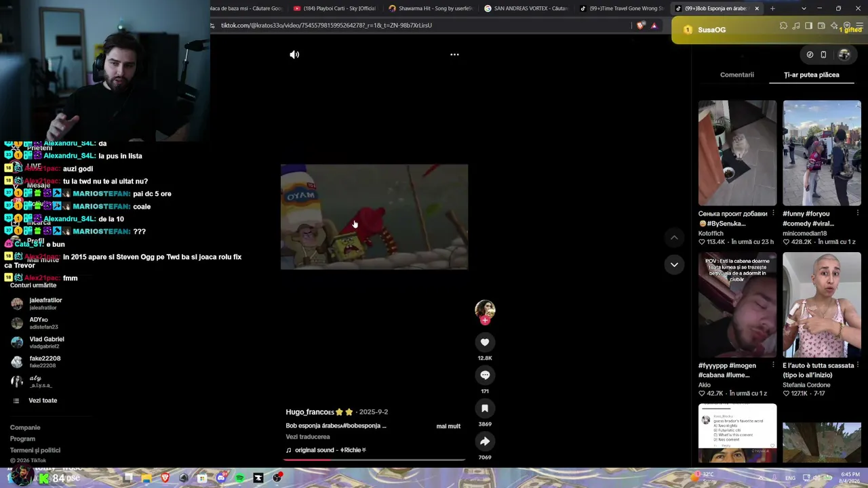Seek in the video progress bar
This screenshot has width=868, height=488.
(x=374, y=460)
